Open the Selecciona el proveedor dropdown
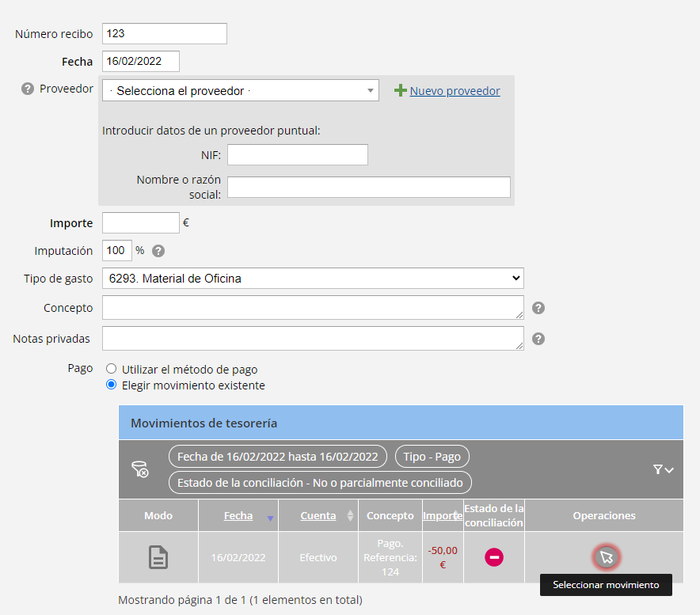The height and width of the screenshot is (615, 700). click(241, 90)
